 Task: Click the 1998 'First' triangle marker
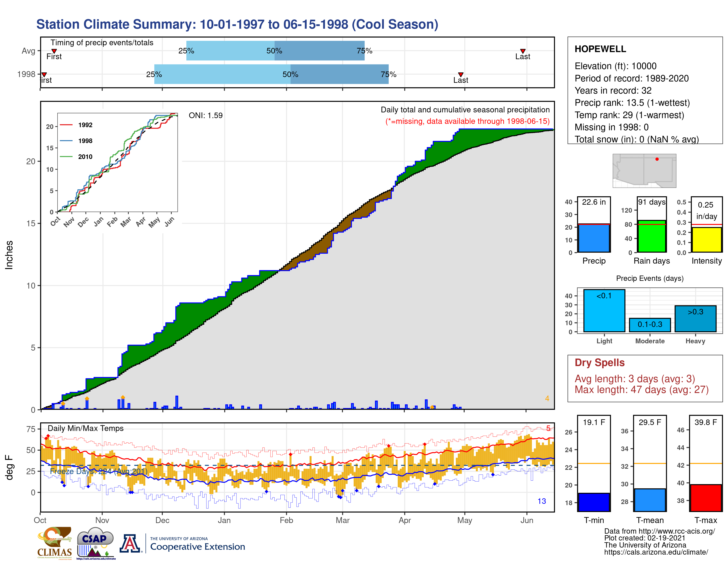[x=44, y=75]
